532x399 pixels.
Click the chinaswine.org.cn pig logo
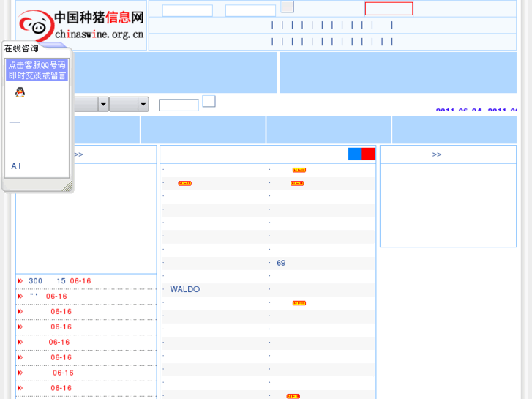(x=81, y=25)
